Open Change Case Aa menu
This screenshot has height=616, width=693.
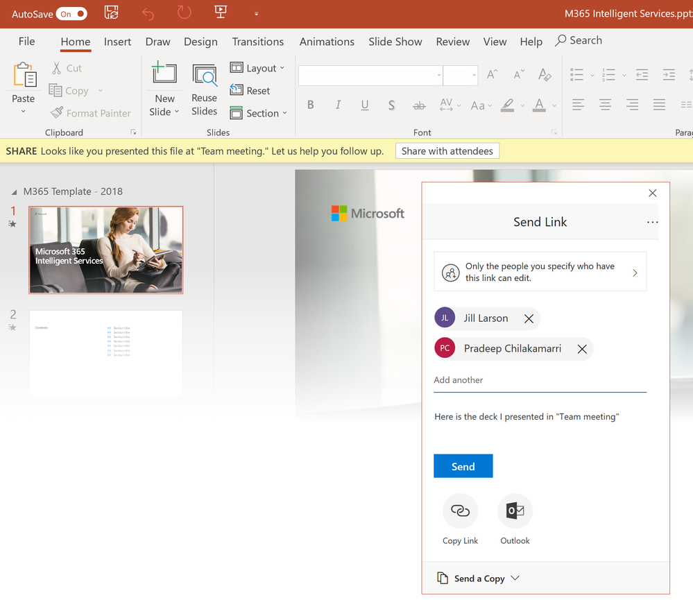(x=481, y=105)
